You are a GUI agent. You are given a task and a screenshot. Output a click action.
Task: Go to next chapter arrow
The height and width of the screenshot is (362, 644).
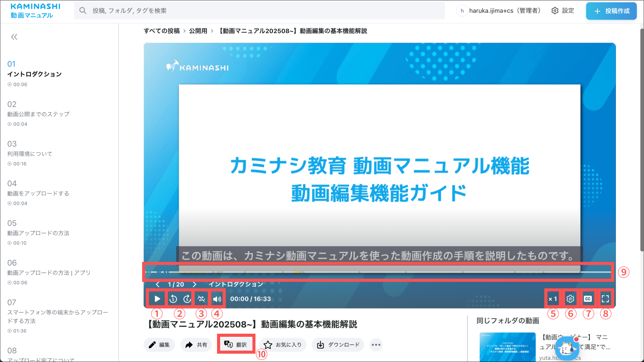[x=195, y=284]
